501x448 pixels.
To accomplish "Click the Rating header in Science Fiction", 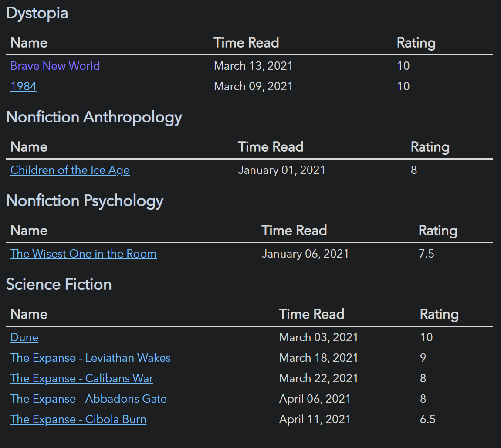I will pyautogui.click(x=439, y=314).
